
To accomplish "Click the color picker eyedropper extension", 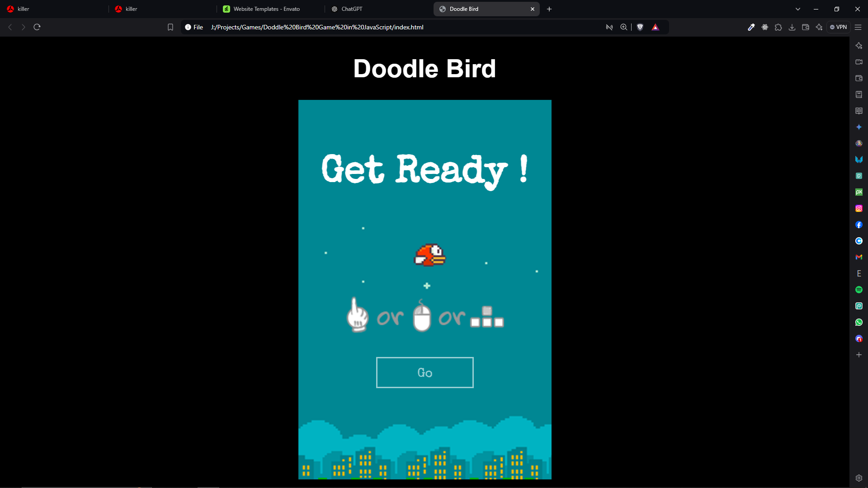I will point(751,27).
